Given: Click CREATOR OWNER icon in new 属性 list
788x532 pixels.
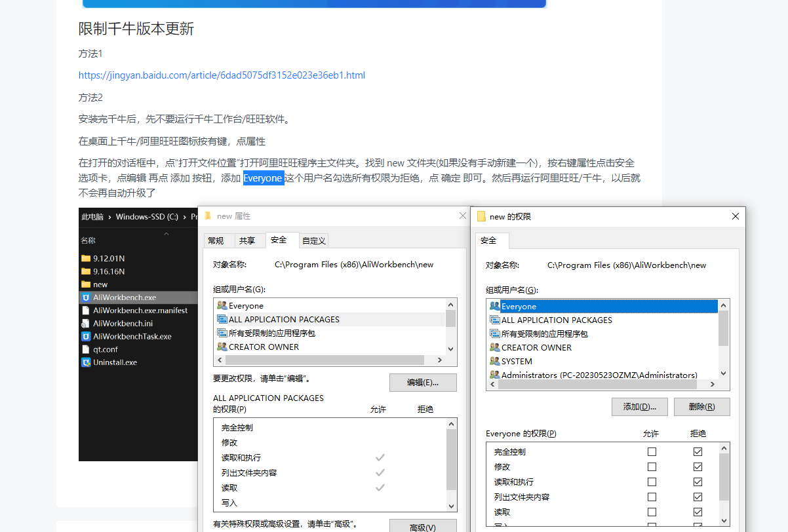Looking at the screenshot, I should (222, 347).
